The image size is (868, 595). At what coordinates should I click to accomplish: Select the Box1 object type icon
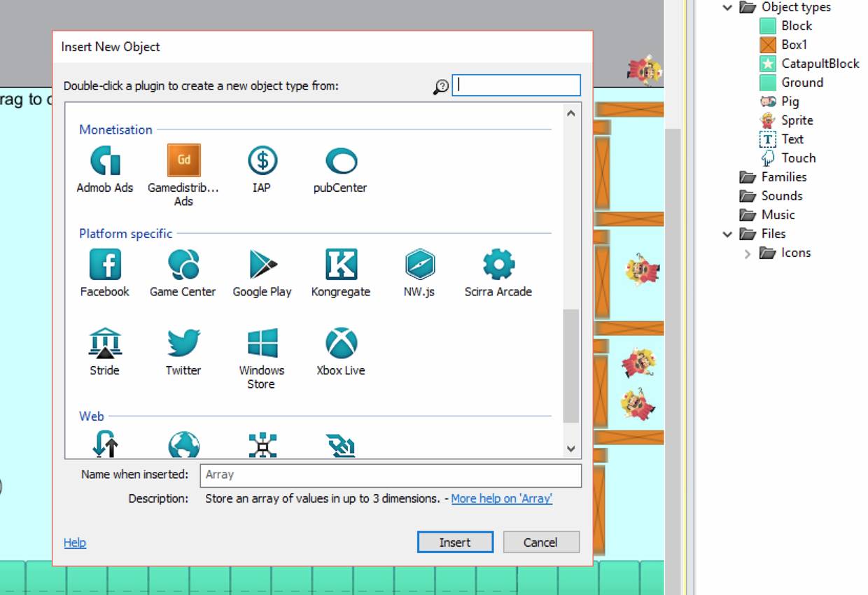768,45
